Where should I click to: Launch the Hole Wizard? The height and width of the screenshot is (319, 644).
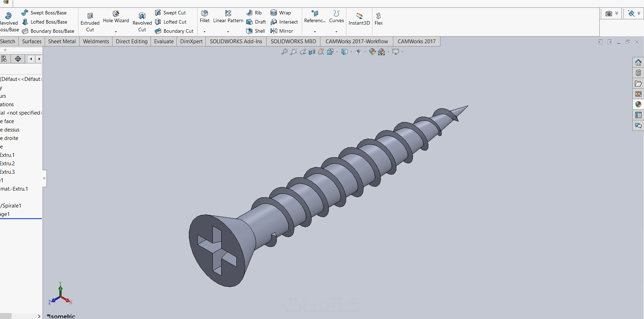tap(116, 17)
